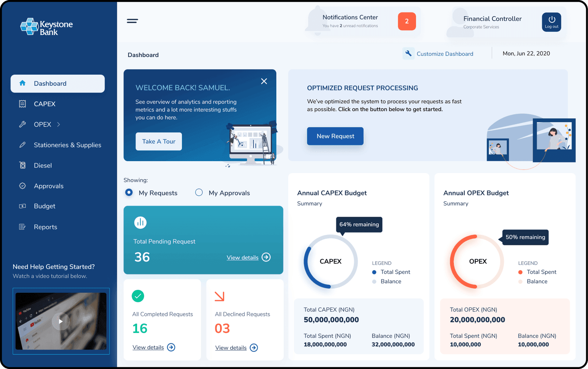588x369 pixels.
Task: Click the Budget cash icon in sidebar
Action: [x=22, y=206]
